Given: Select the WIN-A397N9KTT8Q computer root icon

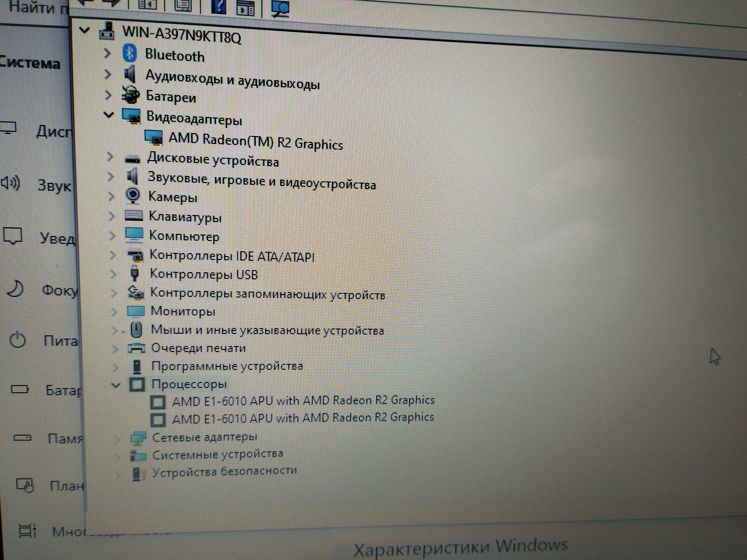Looking at the screenshot, I should pyautogui.click(x=107, y=31).
